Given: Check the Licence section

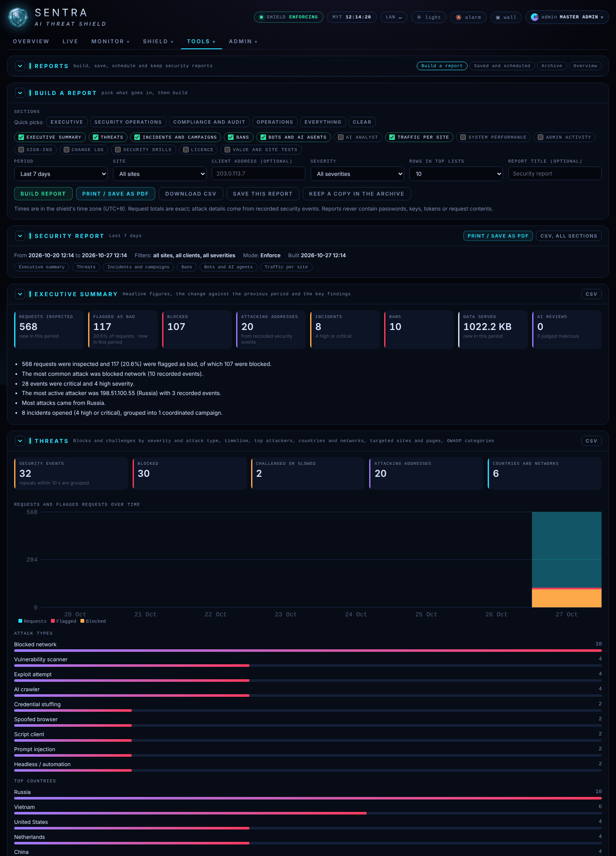Looking at the screenshot, I should 186,150.
